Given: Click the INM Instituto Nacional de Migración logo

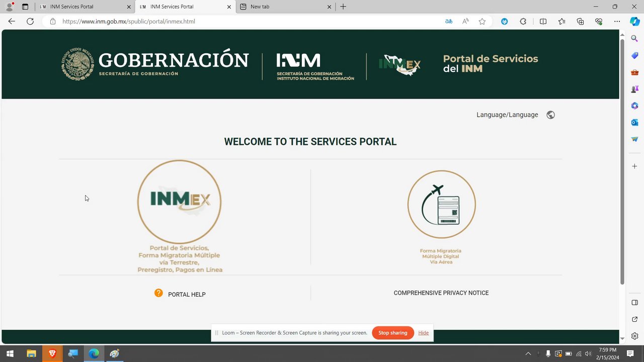Looking at the screenshot, I should [315, 66].
